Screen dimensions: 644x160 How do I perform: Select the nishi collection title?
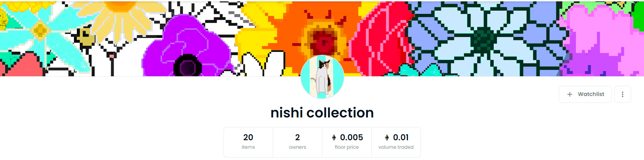(322, 113)
